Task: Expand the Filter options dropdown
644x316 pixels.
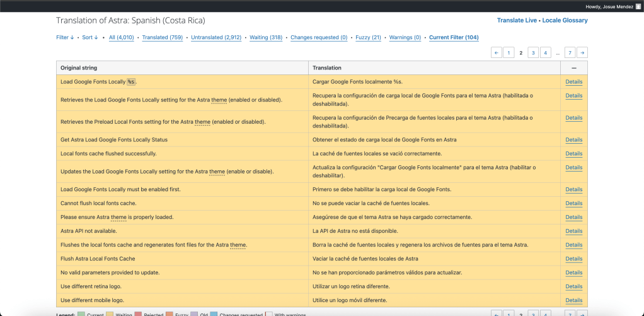Action: click(65, 37)
